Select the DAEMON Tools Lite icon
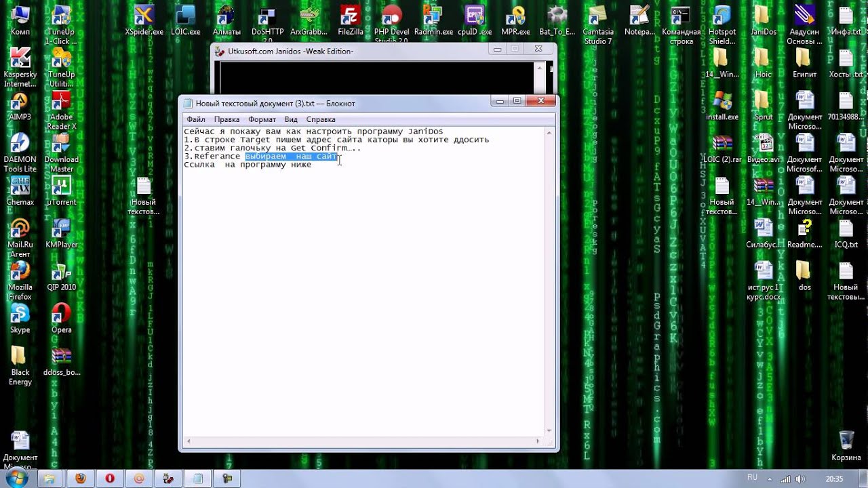 click(x=20, y=152)
